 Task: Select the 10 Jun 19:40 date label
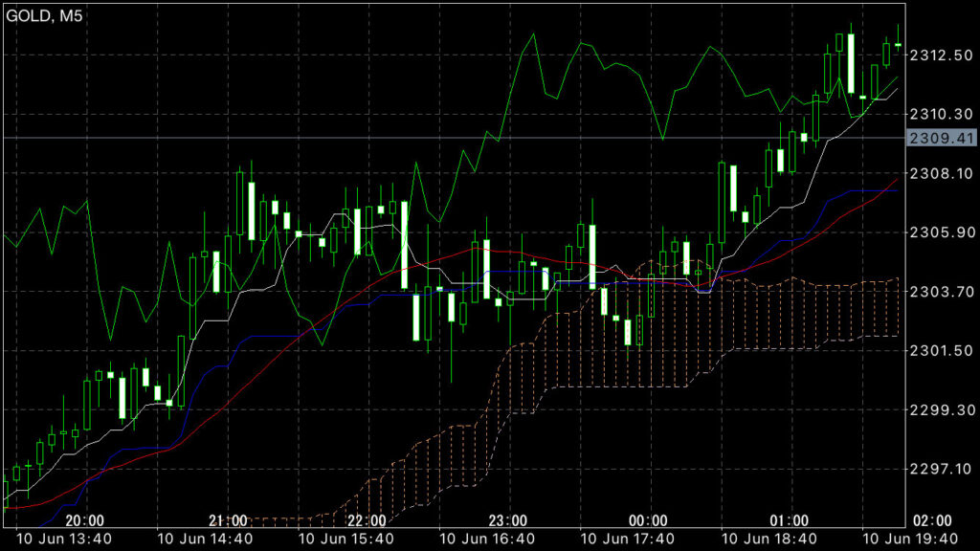coord(910,540)
